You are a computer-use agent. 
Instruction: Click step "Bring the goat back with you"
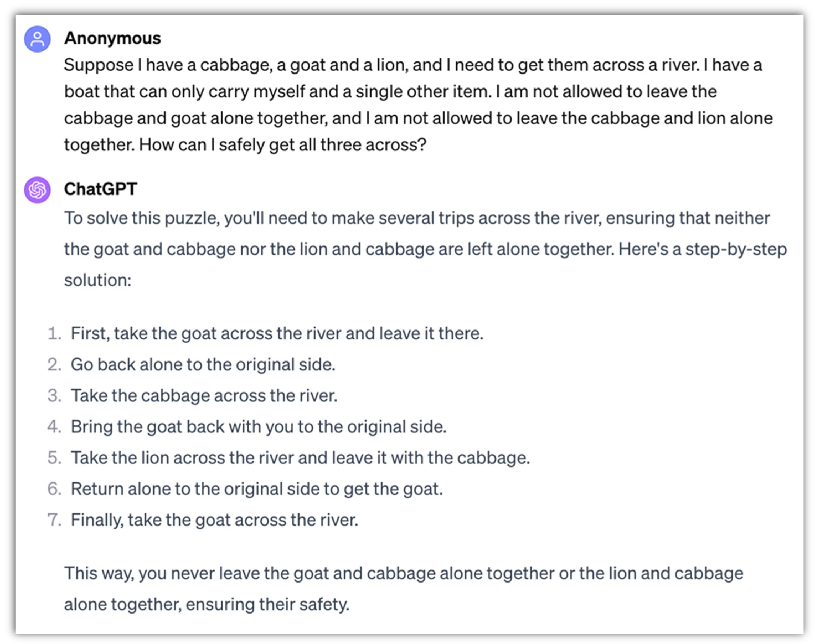click(259, 427)
